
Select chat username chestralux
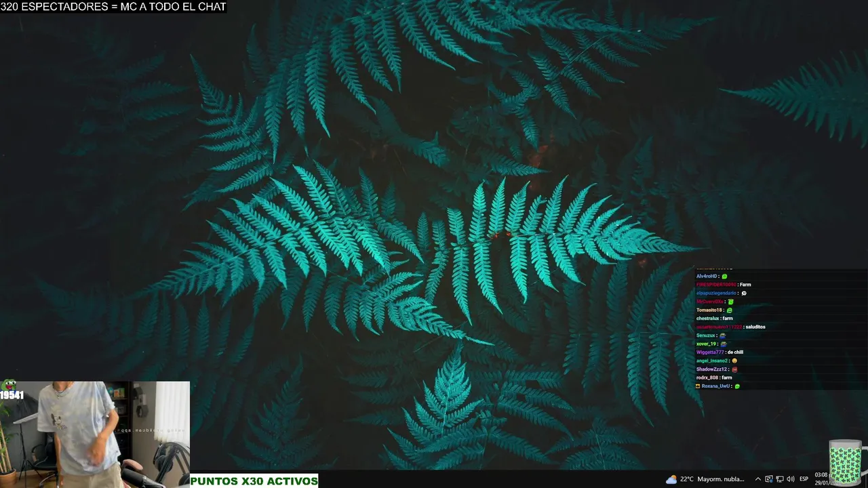click(707, 319)
